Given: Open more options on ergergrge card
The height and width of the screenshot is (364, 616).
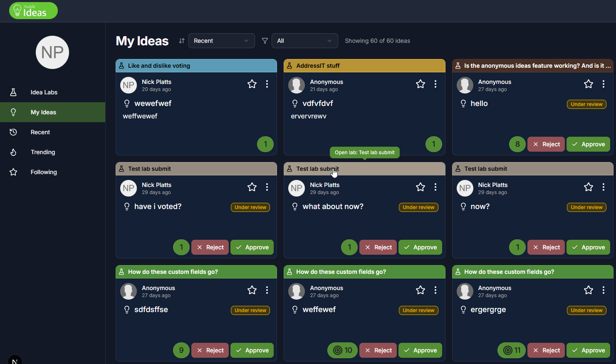Looking at the screenshot, I should [604, 290].
